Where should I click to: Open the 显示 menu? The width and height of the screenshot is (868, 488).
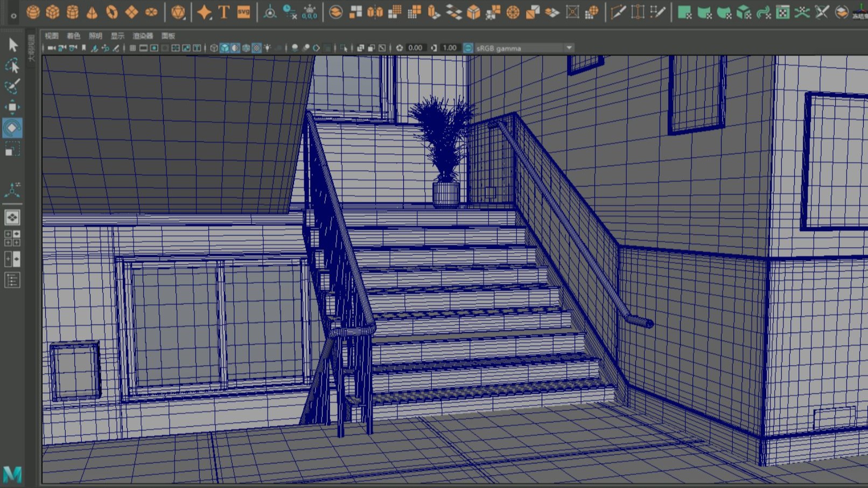pyautogui.click(x=118, y=36)
